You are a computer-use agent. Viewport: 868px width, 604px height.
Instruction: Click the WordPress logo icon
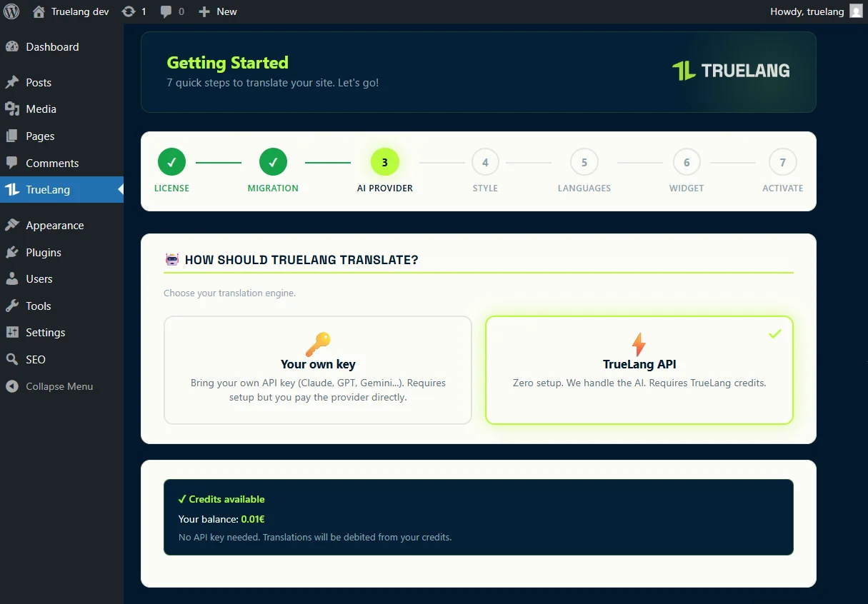(11, 11)
